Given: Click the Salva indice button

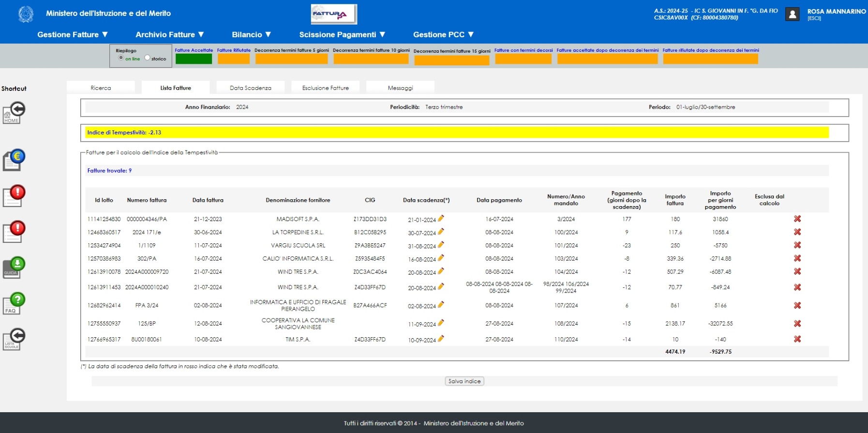Looking at the screenshot, I should (464, 381).
